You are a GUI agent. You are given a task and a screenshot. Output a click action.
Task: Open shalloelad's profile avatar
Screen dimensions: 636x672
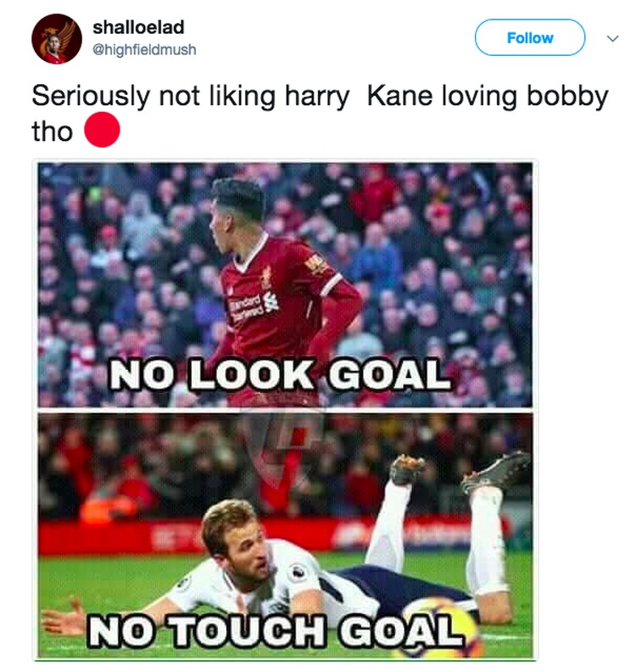(x=57, y=38)
